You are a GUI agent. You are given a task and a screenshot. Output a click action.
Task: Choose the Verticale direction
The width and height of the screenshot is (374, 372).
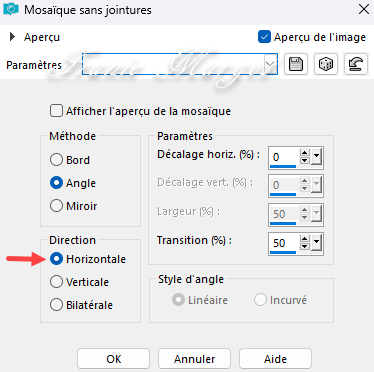coord(56,282)
